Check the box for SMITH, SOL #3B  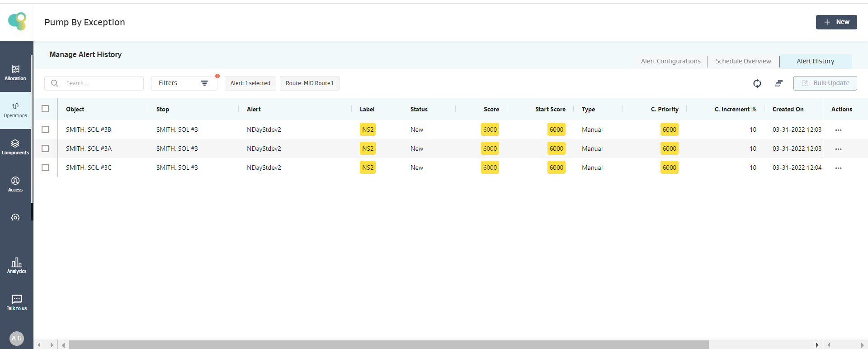(45, 129)
